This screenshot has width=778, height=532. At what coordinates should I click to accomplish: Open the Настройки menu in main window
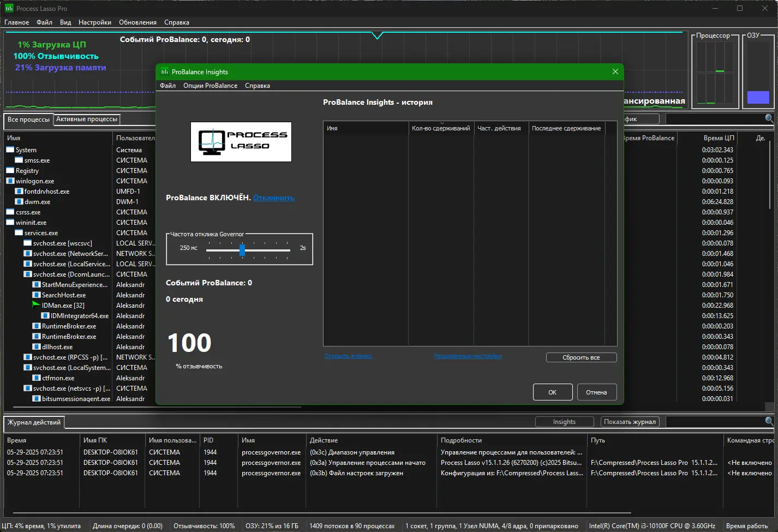(94, 22)
